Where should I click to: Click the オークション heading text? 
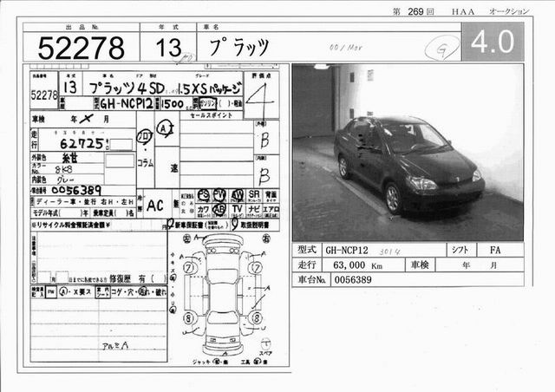(x=509, y=11)
